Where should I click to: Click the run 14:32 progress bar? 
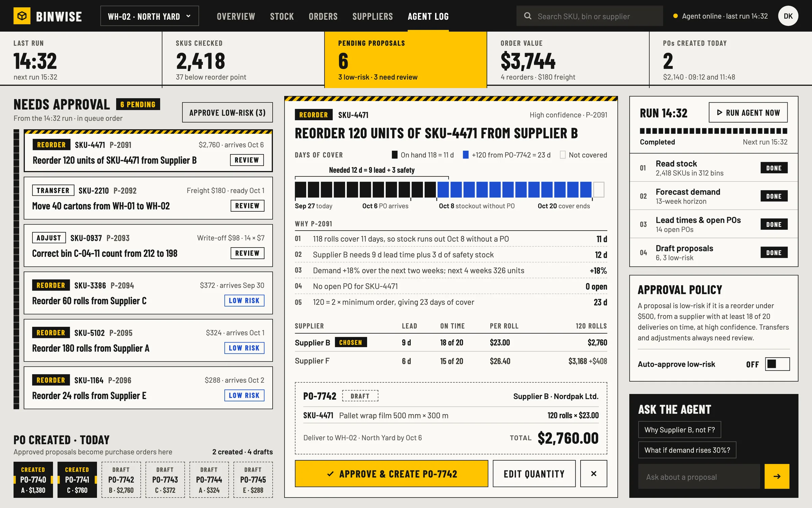(x=714, y=131)
